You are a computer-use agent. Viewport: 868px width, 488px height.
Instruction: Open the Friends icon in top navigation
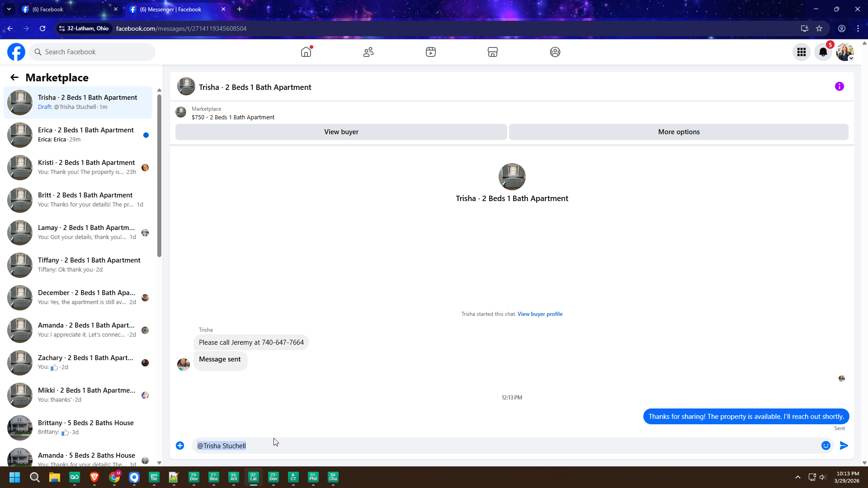coord(368,52)
